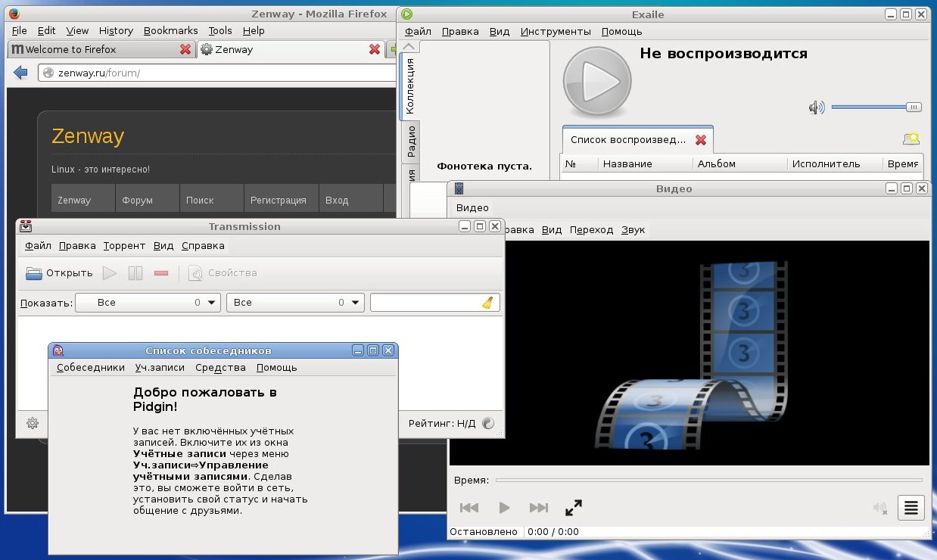Open the Уч.записи menu in Pidgin
The image size is (937, 560).
[x=160, y=367]
